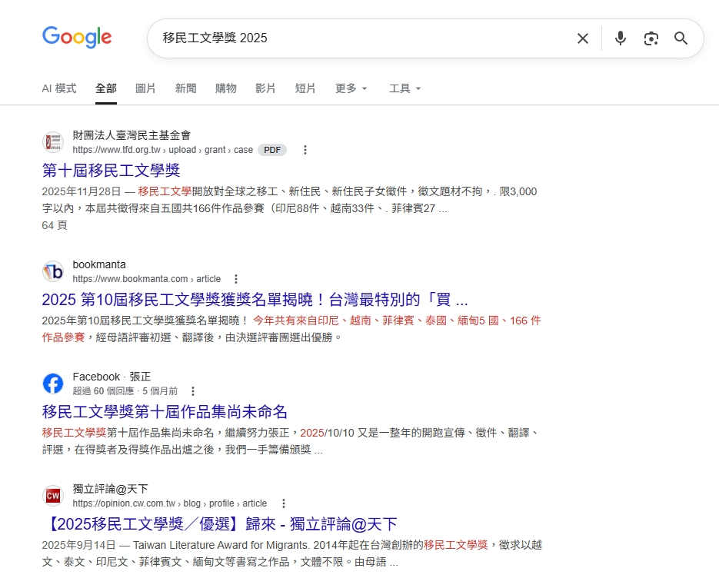This screenshot has width=719, height=588.
Task: Open the options menu for the tfd.org.tw result
Action: [x=305, y=150]
